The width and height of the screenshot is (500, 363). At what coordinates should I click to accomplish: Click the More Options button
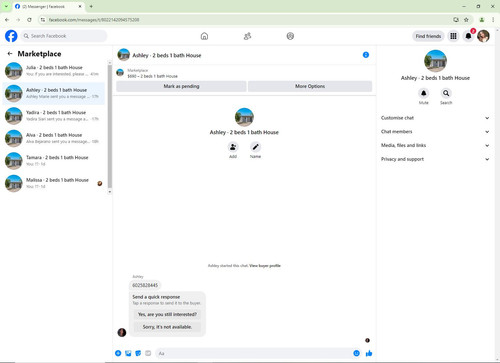310,86
